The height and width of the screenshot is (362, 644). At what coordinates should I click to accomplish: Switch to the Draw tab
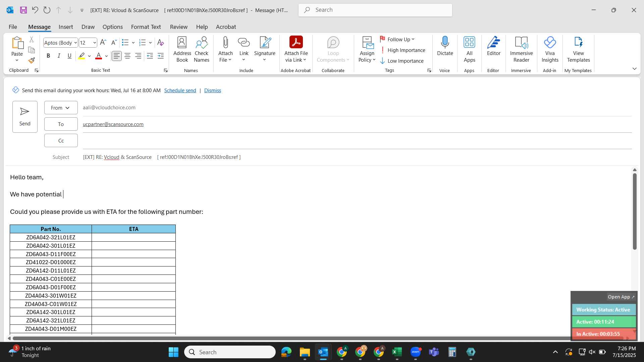coord(88,27)
